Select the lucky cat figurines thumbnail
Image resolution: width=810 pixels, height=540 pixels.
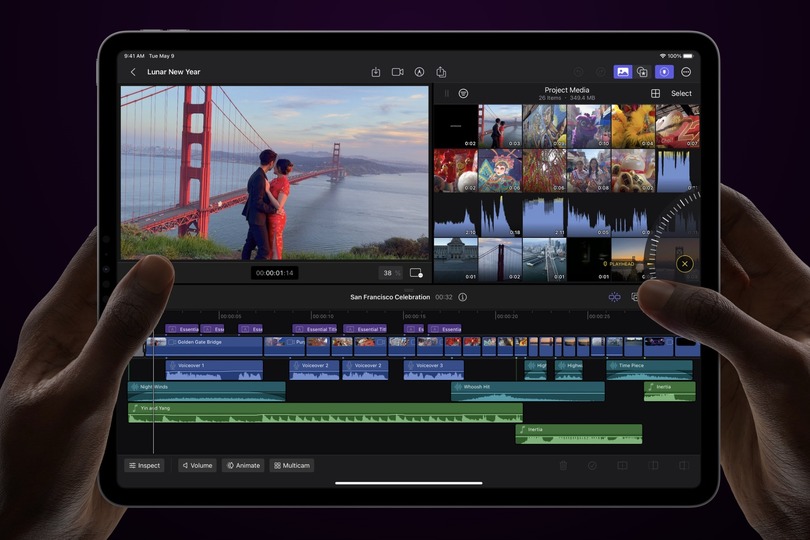click(633, 171)
